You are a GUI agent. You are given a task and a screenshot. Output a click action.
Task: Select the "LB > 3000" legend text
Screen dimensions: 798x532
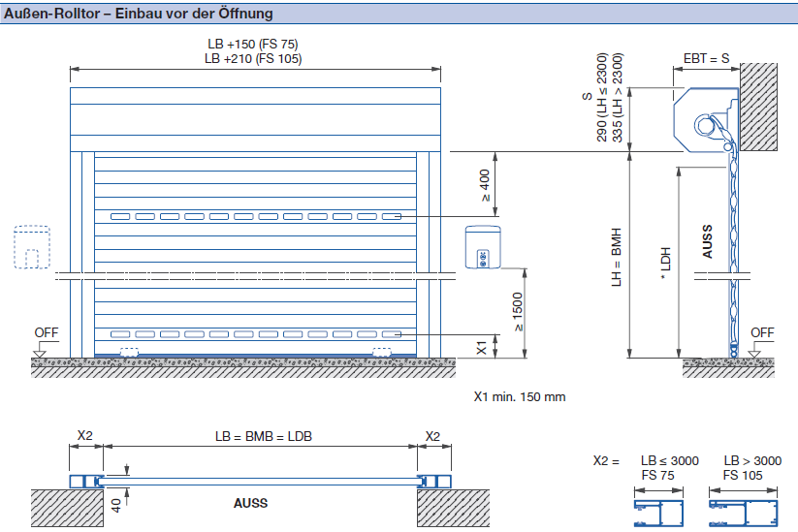click(x=752, y=461)
